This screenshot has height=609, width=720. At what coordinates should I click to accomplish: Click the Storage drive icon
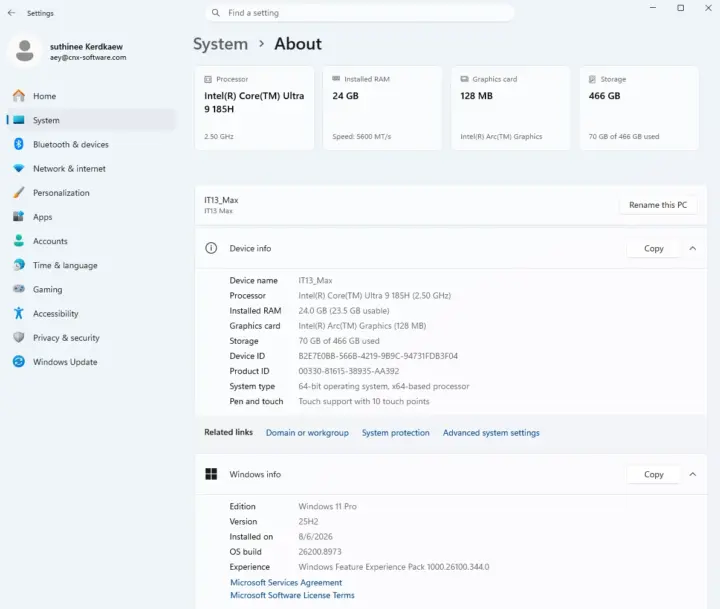(592, 79)
